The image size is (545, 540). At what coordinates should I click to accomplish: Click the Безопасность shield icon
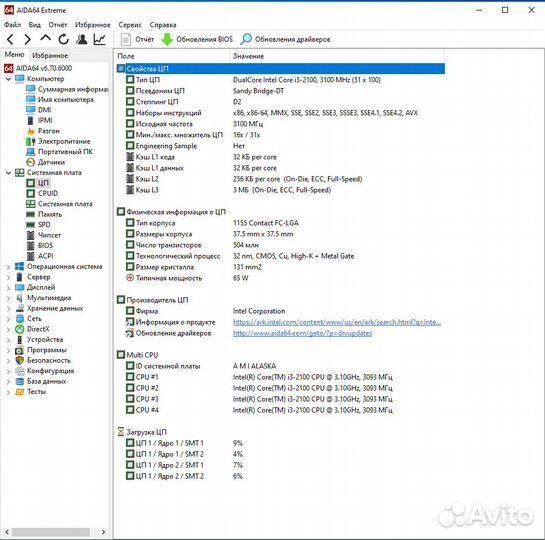click(x=20, y=360)
